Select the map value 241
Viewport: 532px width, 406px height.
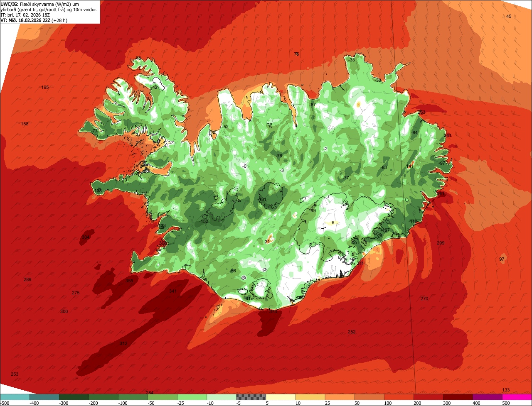coord(448,135)
